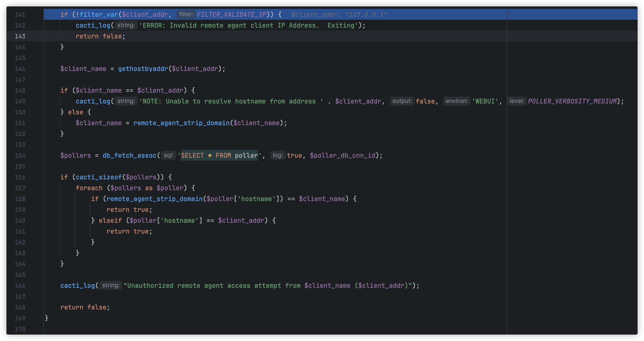This screenshot has height=341, width=644.
Task: Click line number 143 in gutter
Action: click(20, 36)
